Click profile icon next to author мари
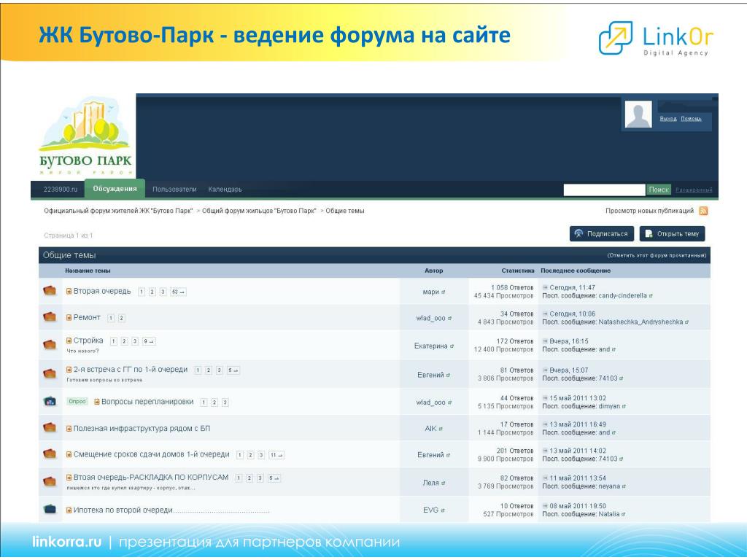Screen dimensions: 747x560 [443, 292]
